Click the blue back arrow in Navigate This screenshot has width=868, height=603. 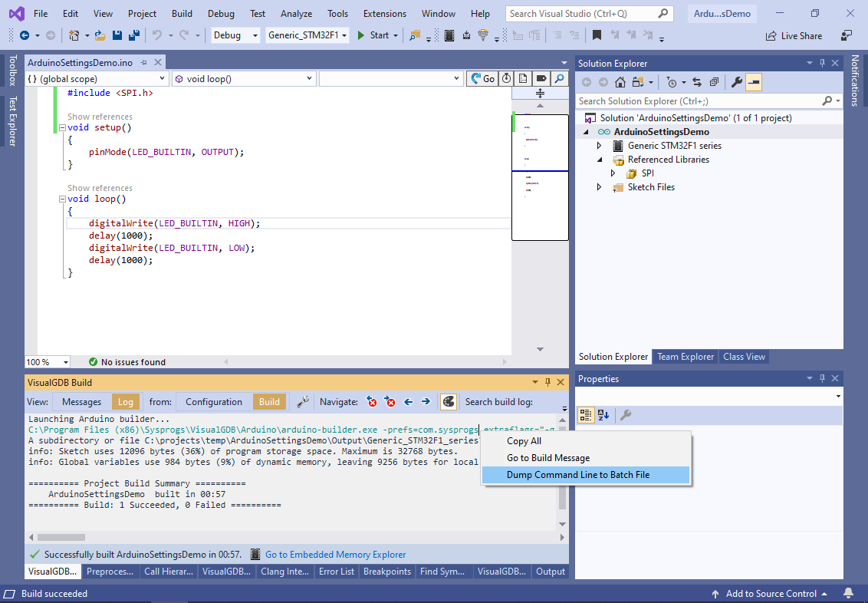[x=409, y=402]
